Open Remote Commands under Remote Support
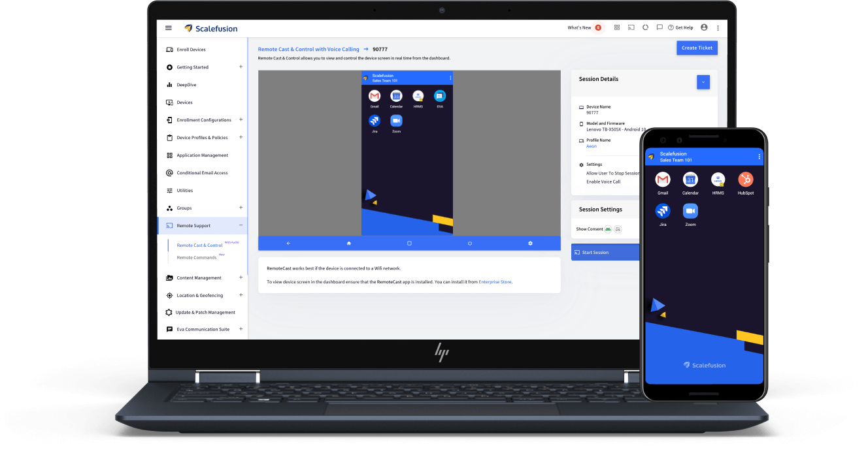Viewport: 868px width, 459px height. point(197,257)
